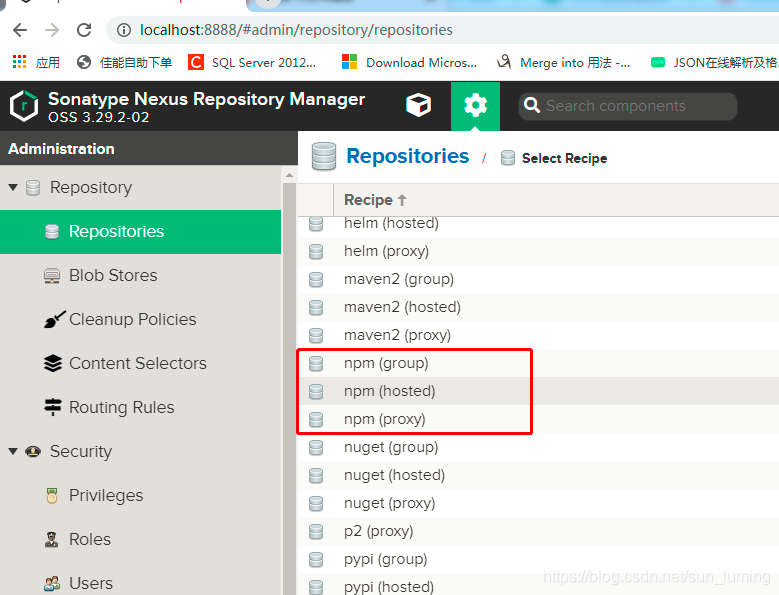Open Privileges in sidebar
Screen dimensions: 779x595
(x=141, y=495)
